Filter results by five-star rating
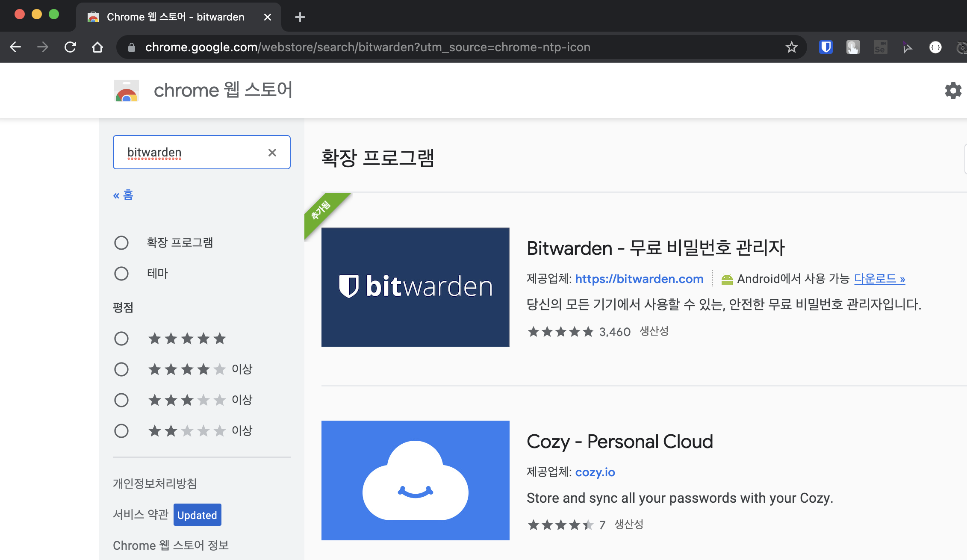This screenshot has height=560, width=967. point(121,339)
